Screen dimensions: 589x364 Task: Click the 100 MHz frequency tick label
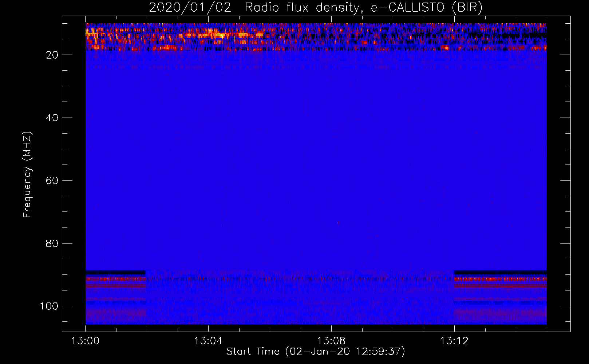[x=49, y=306]
